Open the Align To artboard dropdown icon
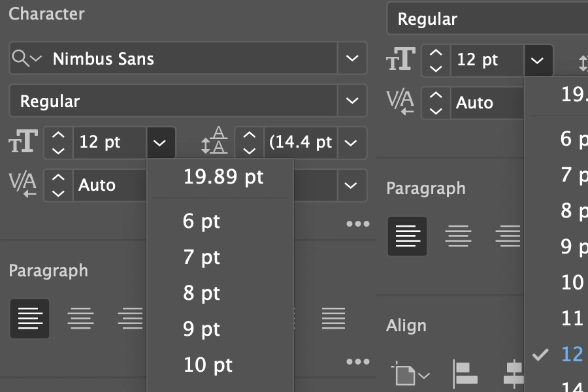The width and height of the screenshot is (588, 392). click(x=410, y=374)
